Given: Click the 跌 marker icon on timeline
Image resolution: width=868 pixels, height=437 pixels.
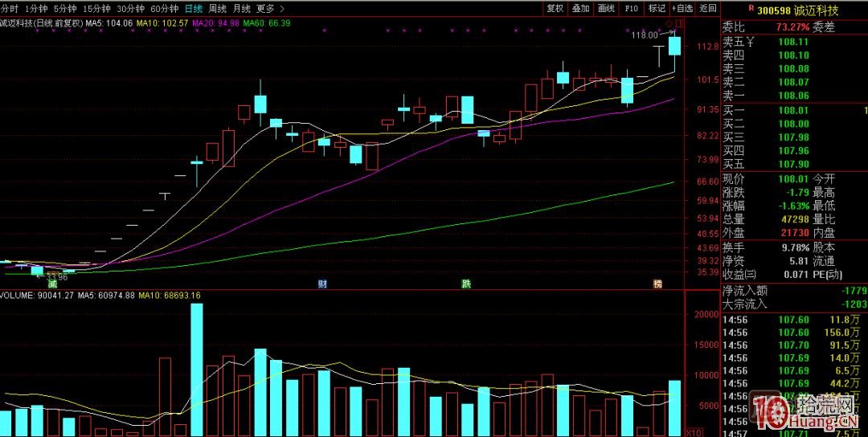Looking at the screenshot, I should (465, 284).
